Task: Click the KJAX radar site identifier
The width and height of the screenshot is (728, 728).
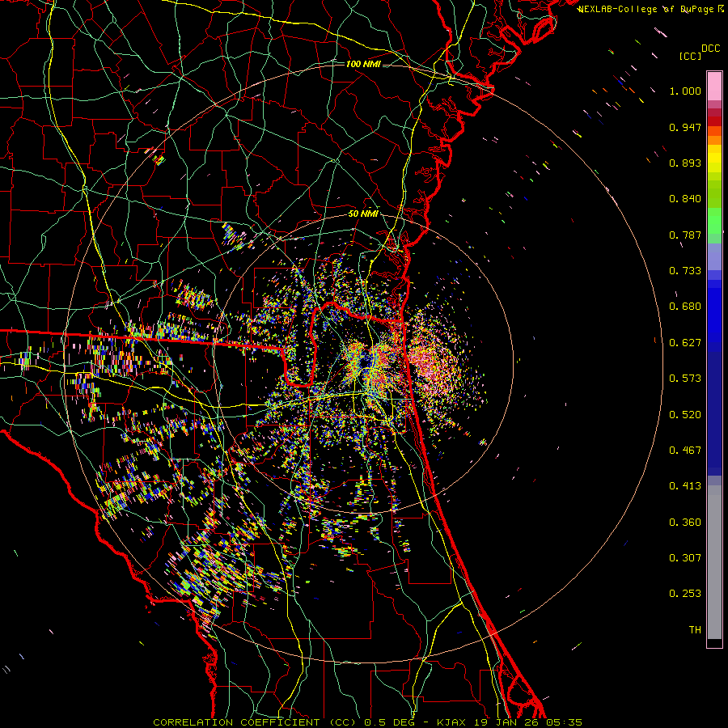Action: (x=452, y=722)
